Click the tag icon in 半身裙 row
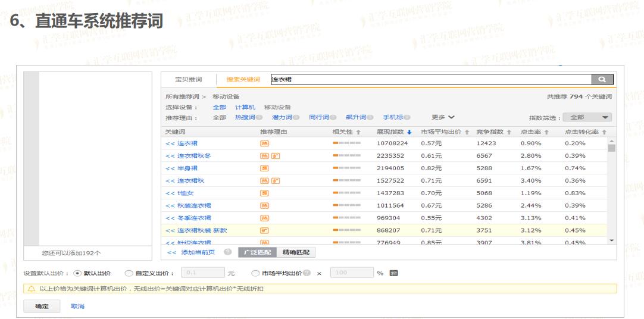This screenshot has height=319, width=644. pyautogui.click(x=264, y=168)
